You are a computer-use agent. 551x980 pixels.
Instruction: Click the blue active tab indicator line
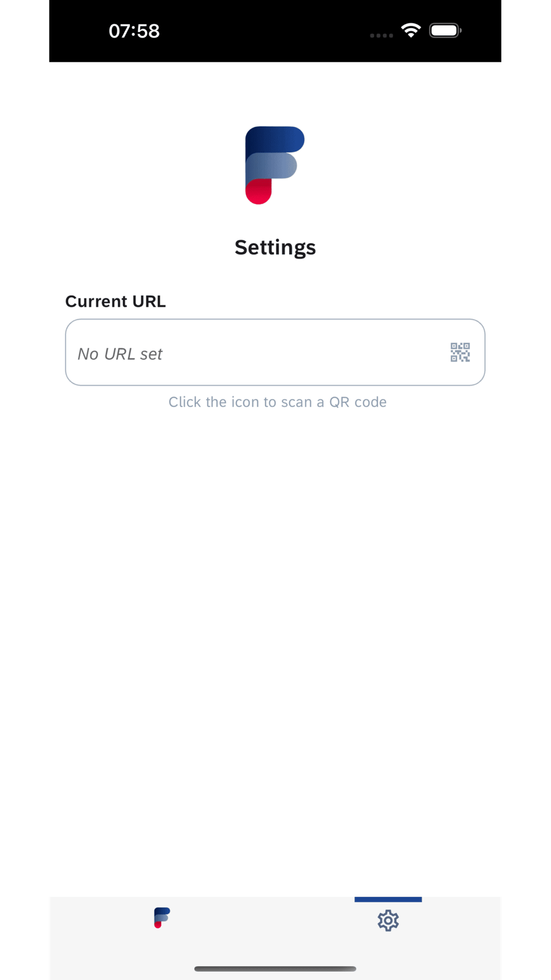(x=388, y=900)
